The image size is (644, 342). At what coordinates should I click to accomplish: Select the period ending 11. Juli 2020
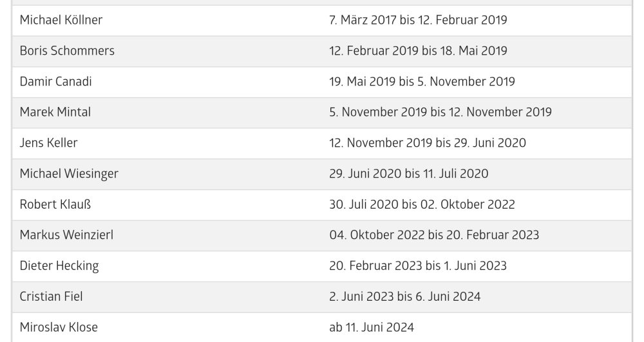point(408,173)
